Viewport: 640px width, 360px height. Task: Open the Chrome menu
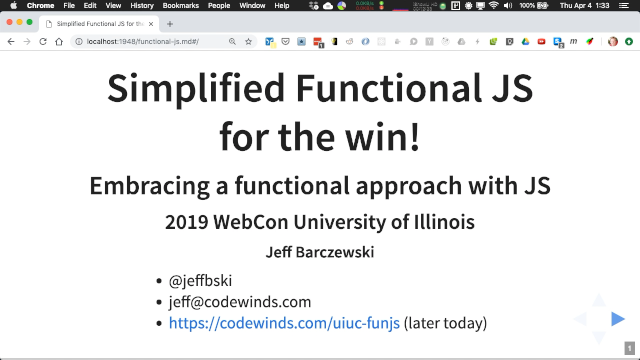(40, 5)
